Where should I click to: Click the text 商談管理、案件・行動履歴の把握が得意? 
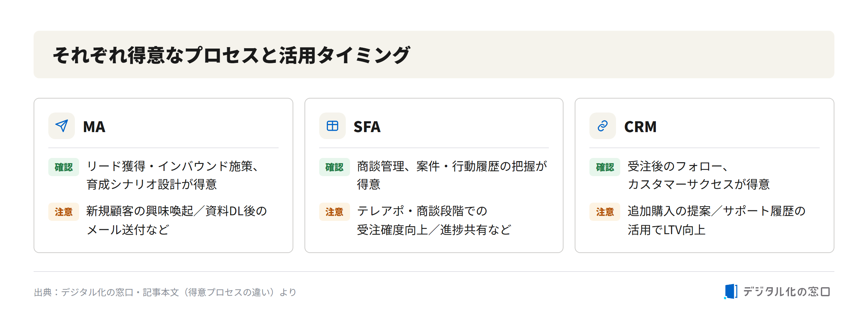pos(452,175)
